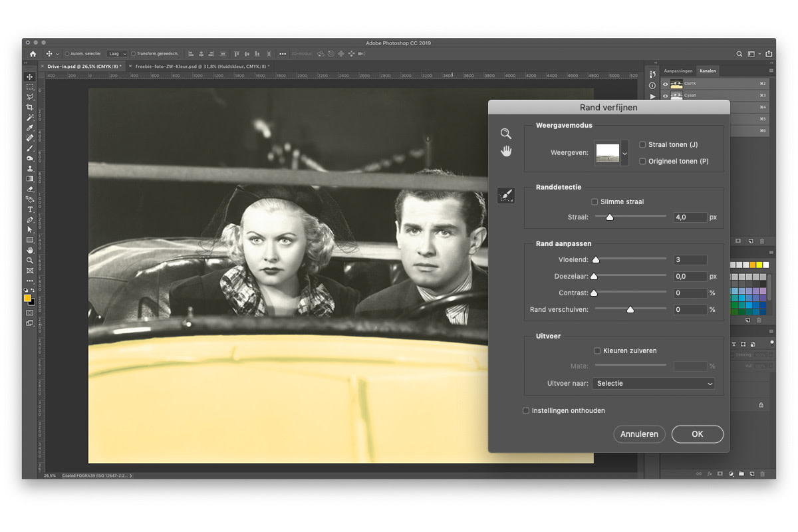Select the Freebie-foto-ZW-Kleur.psd document tab

pyautogui.click(x=201, y=66)
